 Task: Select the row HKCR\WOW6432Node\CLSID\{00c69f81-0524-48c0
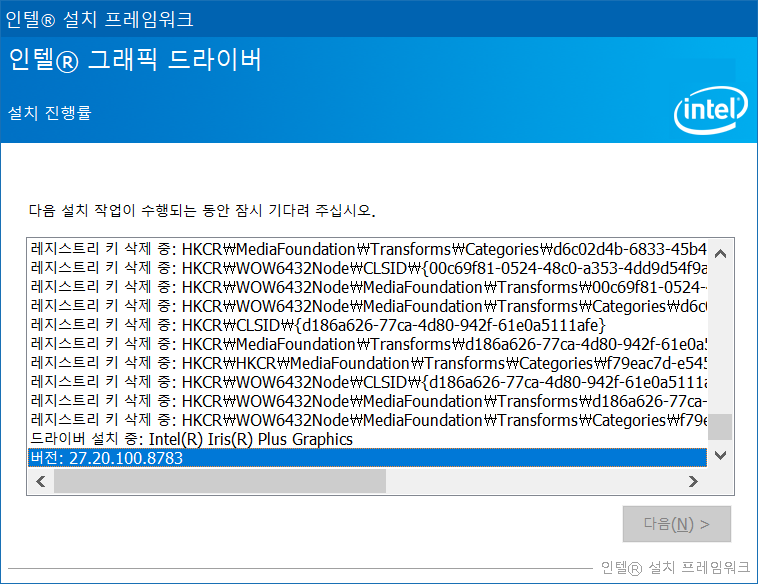(367, 268)
